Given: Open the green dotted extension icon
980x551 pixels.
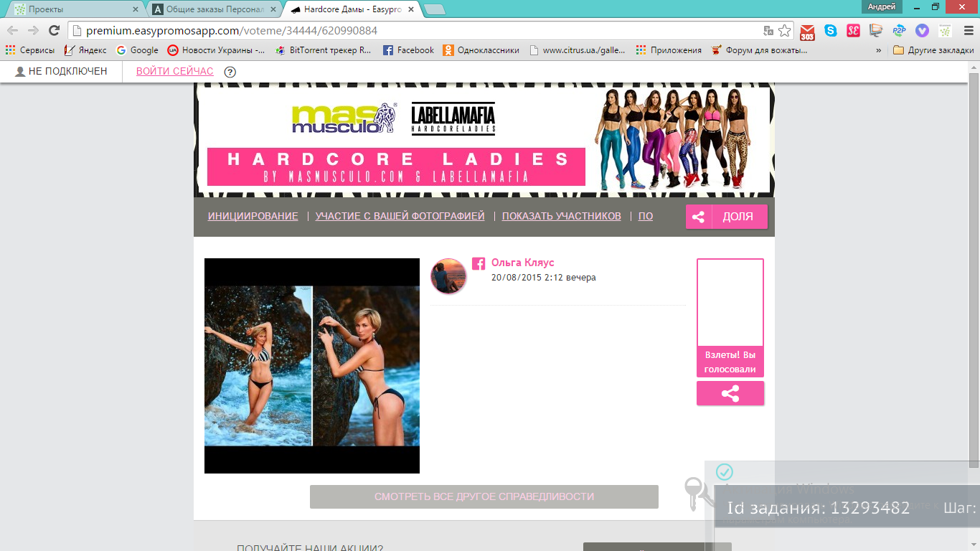Looking at the screenshot, I should click(x=945, y=31).
